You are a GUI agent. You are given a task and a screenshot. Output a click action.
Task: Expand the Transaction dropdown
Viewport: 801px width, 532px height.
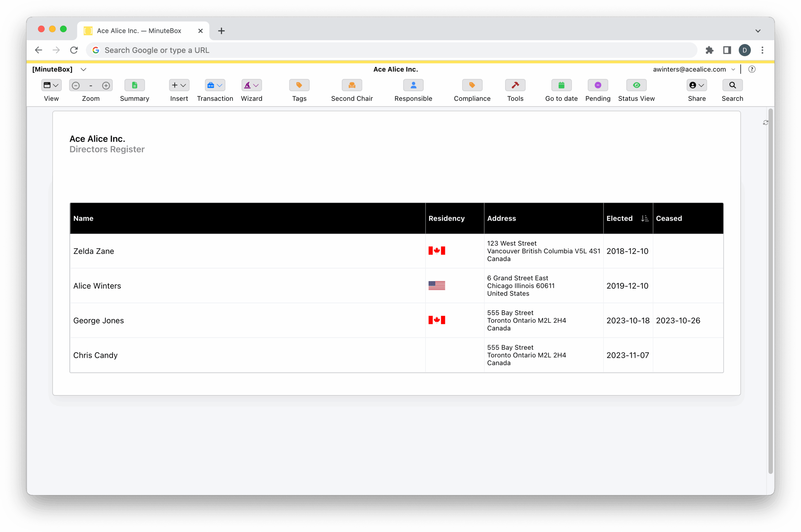pyautogui.click(x=215, y=85)
